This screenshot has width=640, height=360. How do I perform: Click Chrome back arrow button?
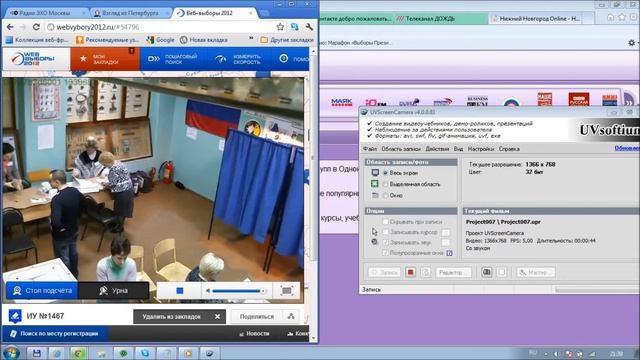pyautogui.click(x=10, y=27)
